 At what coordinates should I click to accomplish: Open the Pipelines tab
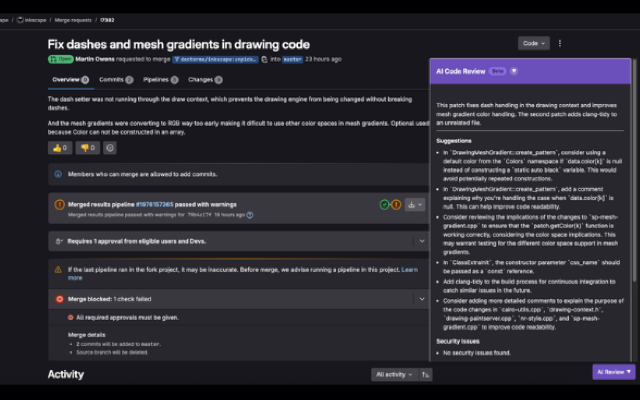pos(158,79)
